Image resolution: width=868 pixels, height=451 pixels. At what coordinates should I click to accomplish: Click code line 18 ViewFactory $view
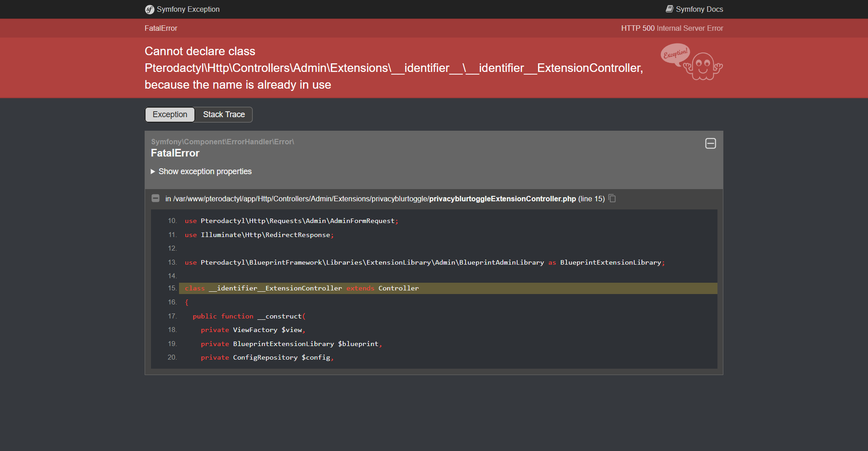coord(253,330)
